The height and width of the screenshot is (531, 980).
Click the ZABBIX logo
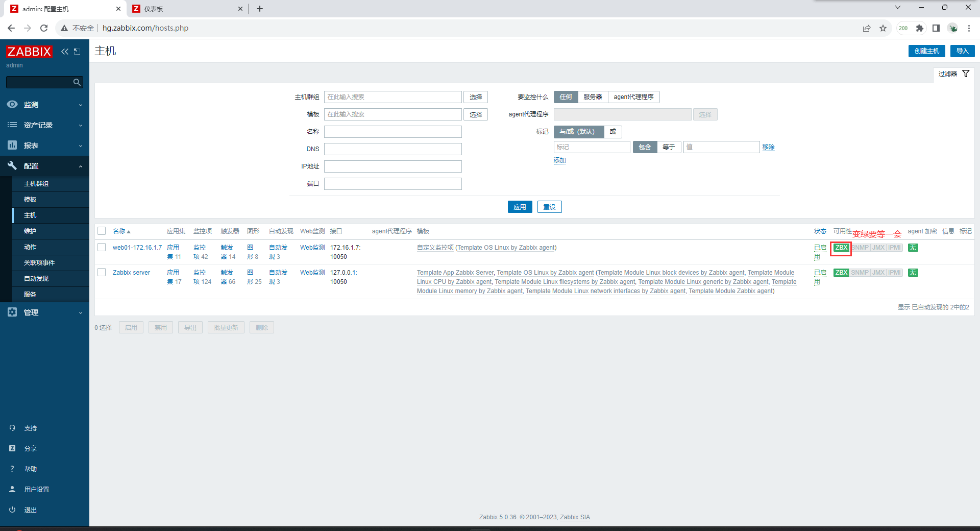29,52
